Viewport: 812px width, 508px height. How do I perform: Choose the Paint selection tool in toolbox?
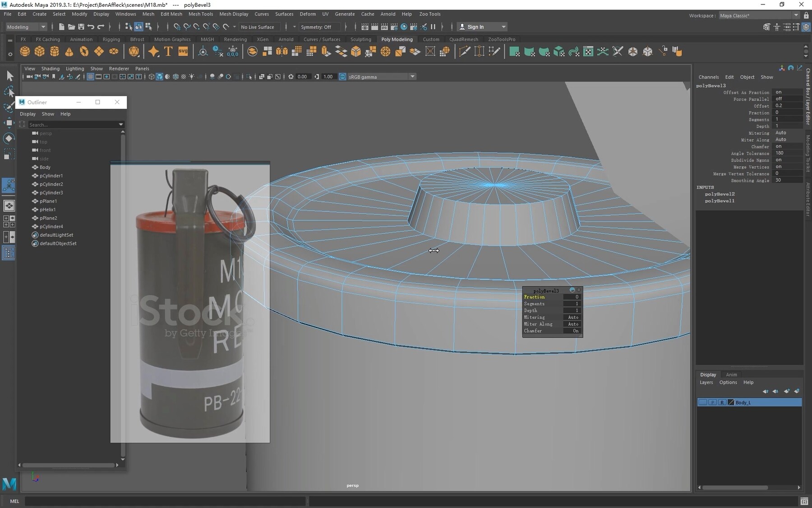coord(9,107)
